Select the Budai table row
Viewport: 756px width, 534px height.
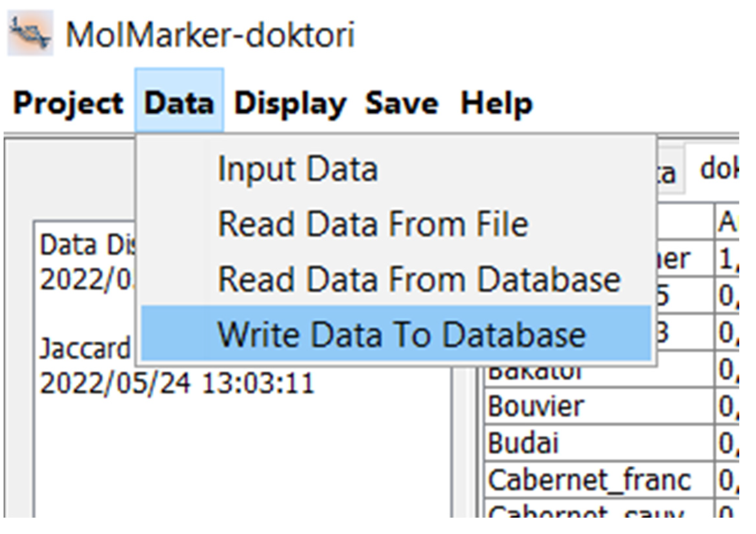click(x=524, y=443)
